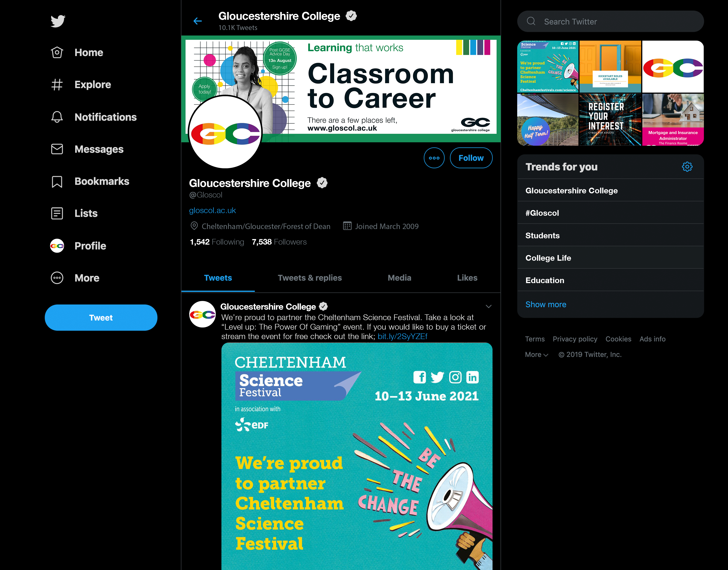This screenshot has width=728, height=570.
Task: Click the Twitter bird logo
Action: (x=58, y=21)
